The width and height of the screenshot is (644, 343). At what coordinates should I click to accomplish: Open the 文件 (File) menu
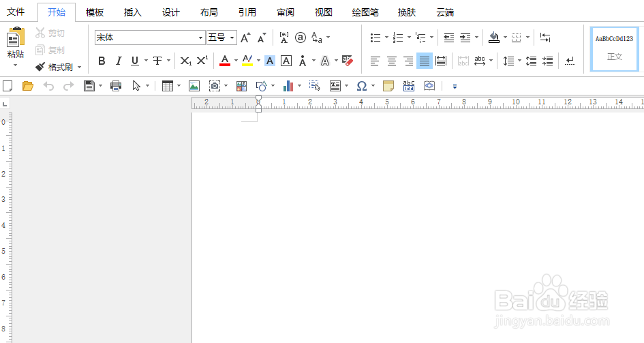click(16, 12)
